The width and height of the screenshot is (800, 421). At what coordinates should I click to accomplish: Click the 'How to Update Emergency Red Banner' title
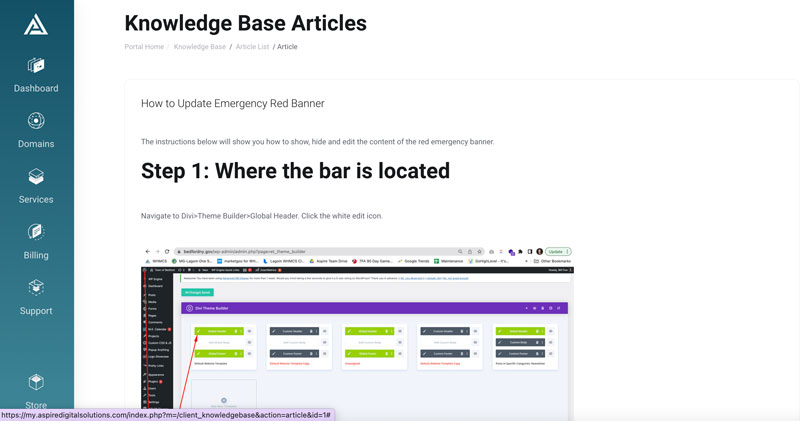[x=232, y=103]
